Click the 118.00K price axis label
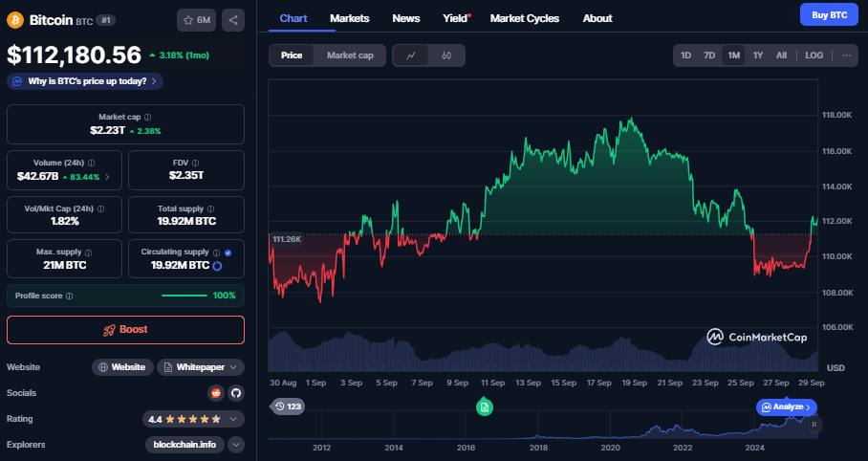 (836, 115)
